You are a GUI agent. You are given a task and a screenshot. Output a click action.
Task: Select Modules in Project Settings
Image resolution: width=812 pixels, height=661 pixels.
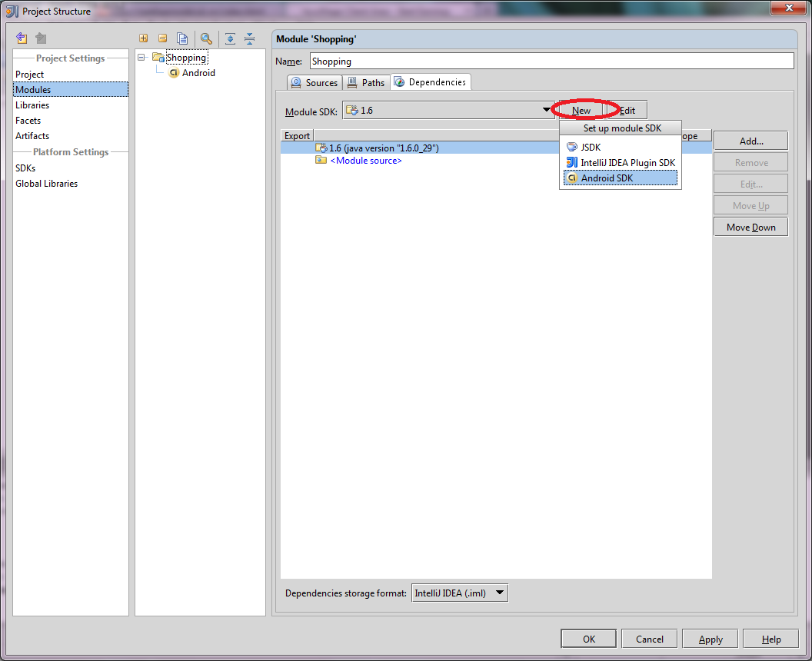(x=71, y=90)
